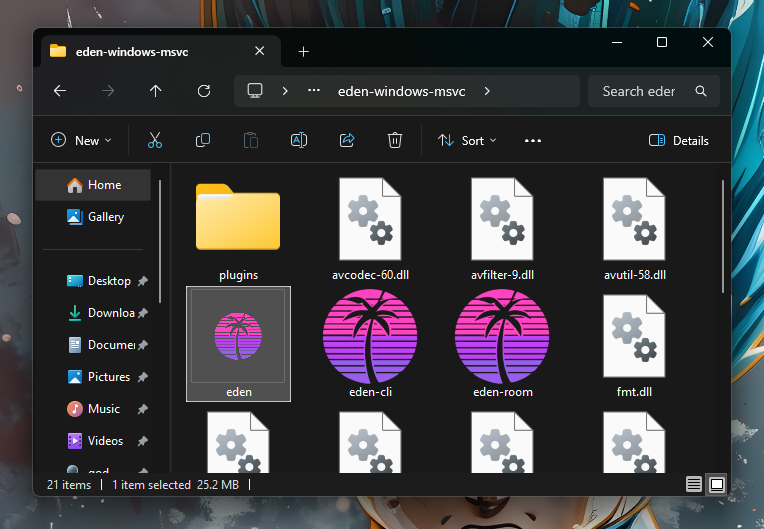Open Pictures in the sidebar

pos(98,377)
